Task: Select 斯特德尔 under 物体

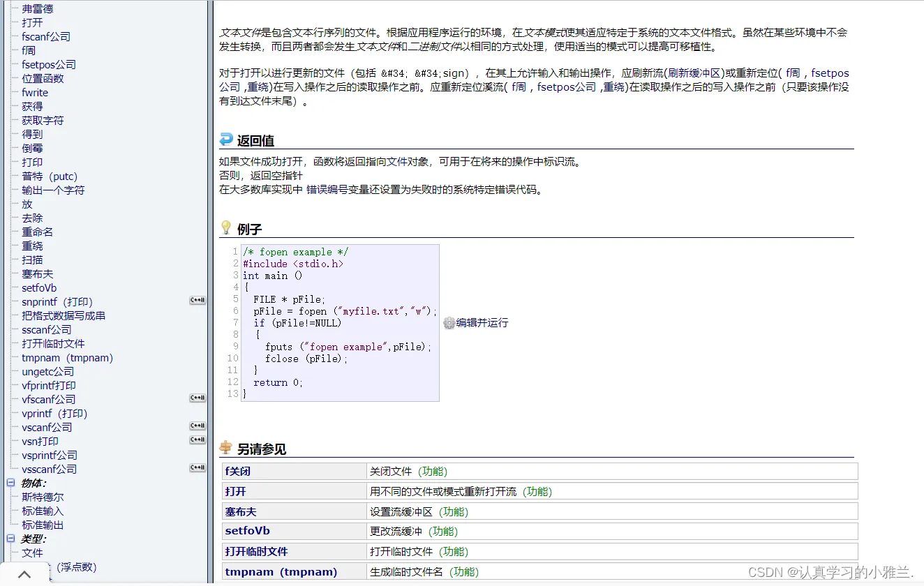Action: (x=43, y=497)
